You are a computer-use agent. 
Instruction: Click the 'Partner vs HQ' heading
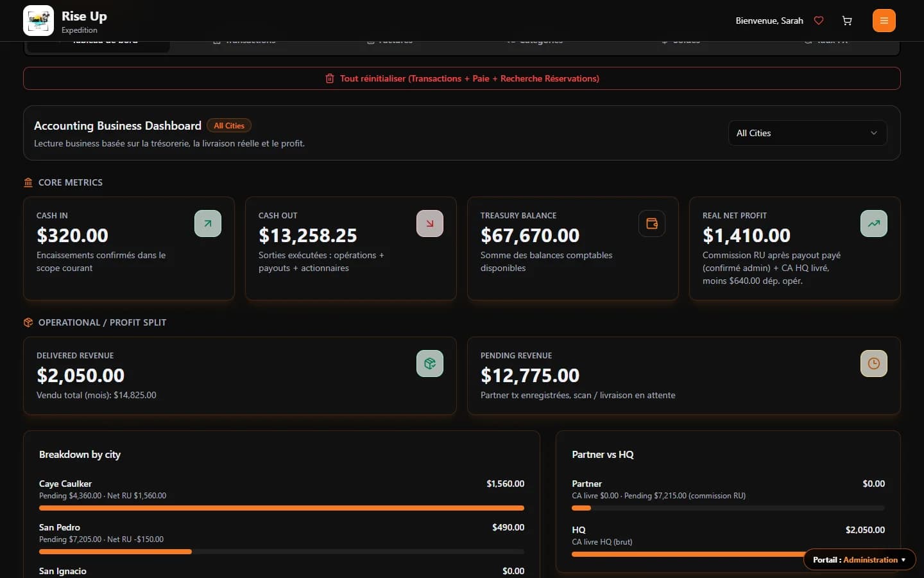pos(603,454)
